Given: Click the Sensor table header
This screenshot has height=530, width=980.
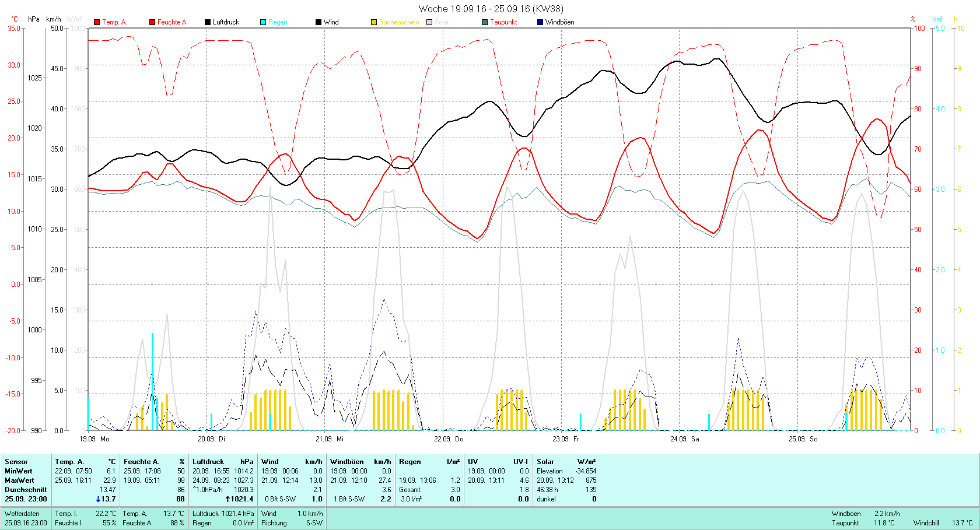Looking at the screenshot, I should tap(16, 462).
